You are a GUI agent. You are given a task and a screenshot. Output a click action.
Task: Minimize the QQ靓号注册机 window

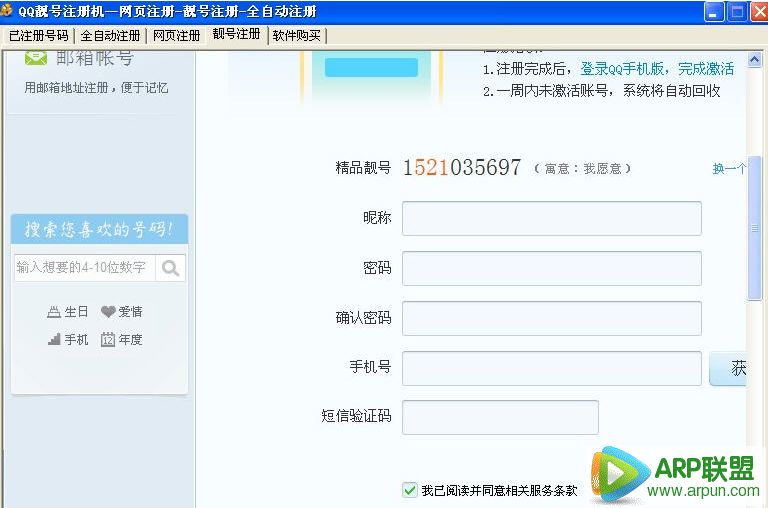[714, 12]
